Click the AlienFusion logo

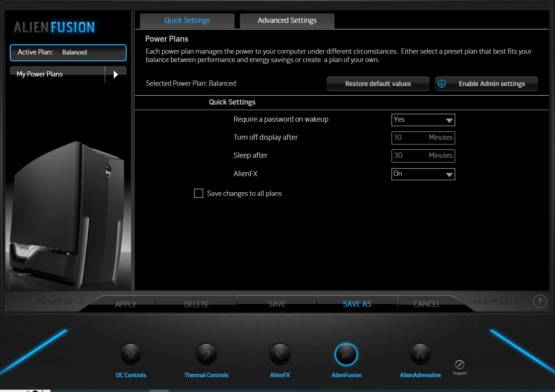54,27
